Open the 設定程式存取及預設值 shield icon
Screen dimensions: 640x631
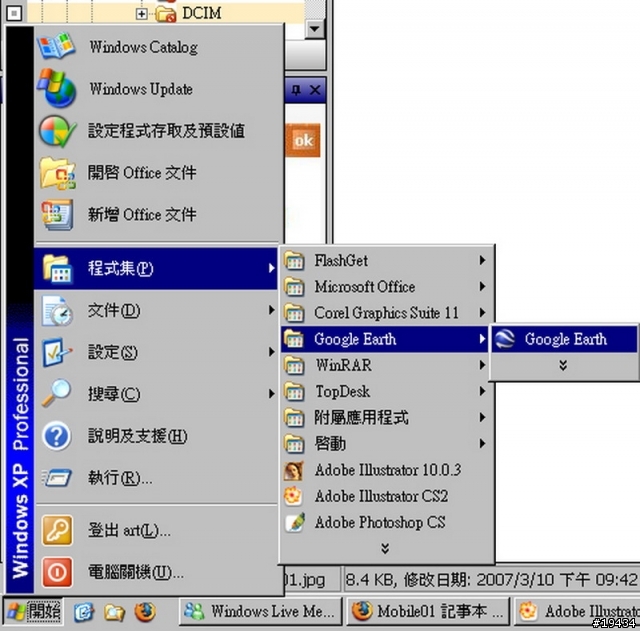click(57, 131)
